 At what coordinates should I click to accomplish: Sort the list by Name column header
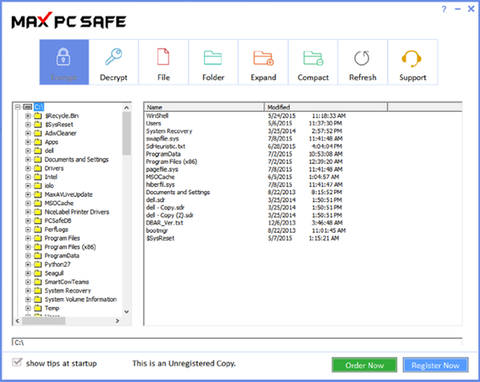(204, 107)
